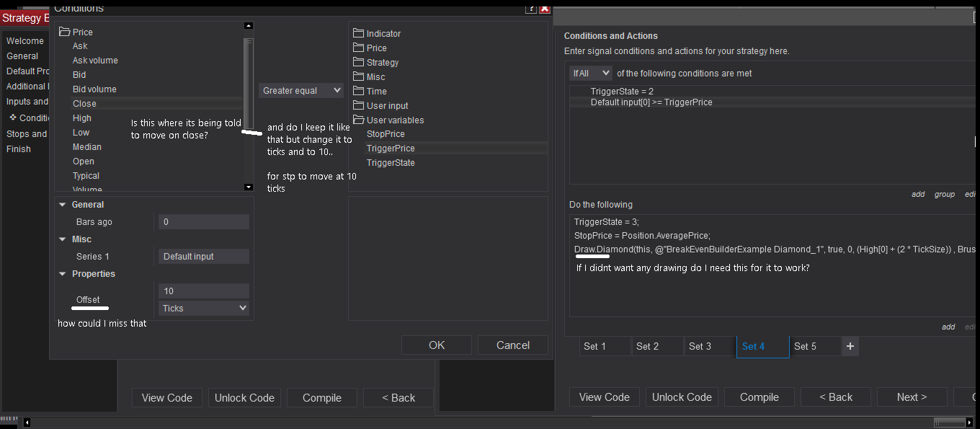This screenshot has height=429, width=980.
Task: Open the Strategy folder icon
Action: point(359,62)
